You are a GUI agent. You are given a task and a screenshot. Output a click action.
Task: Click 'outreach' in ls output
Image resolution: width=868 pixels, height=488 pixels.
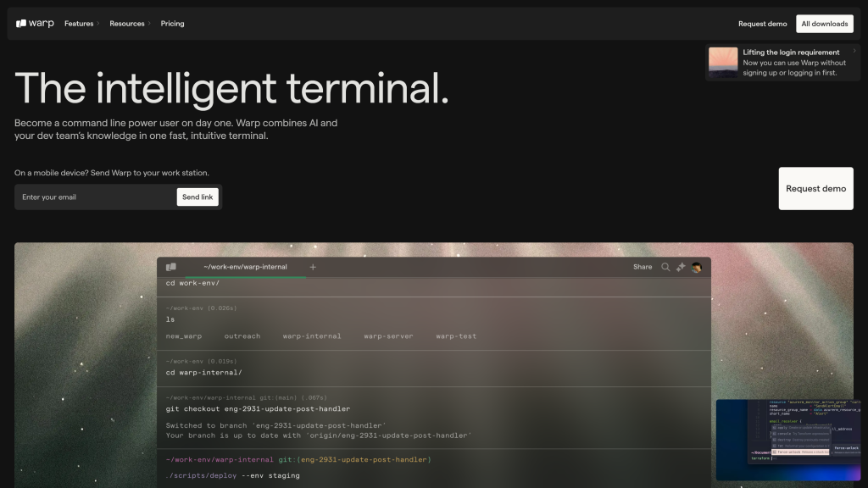point(242,335)
